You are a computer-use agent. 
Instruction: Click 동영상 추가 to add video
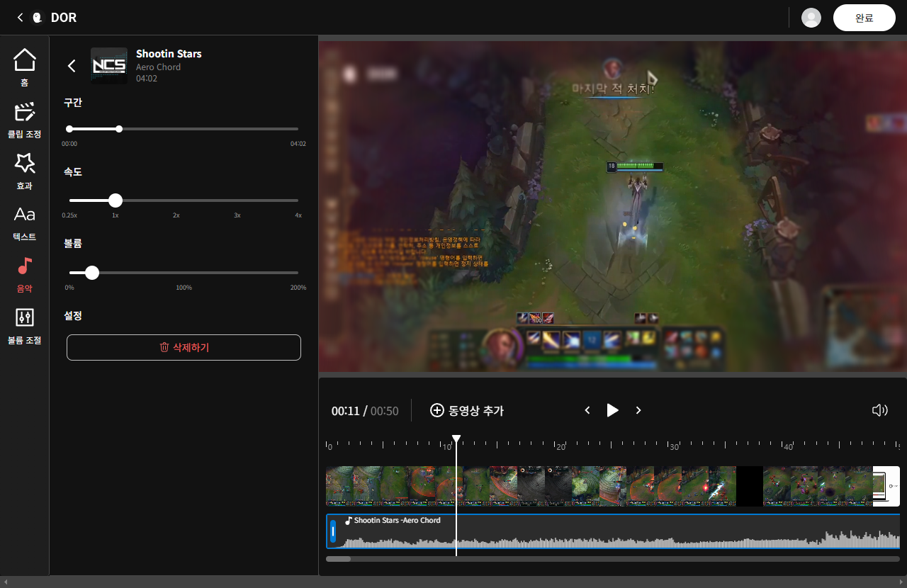467,410
